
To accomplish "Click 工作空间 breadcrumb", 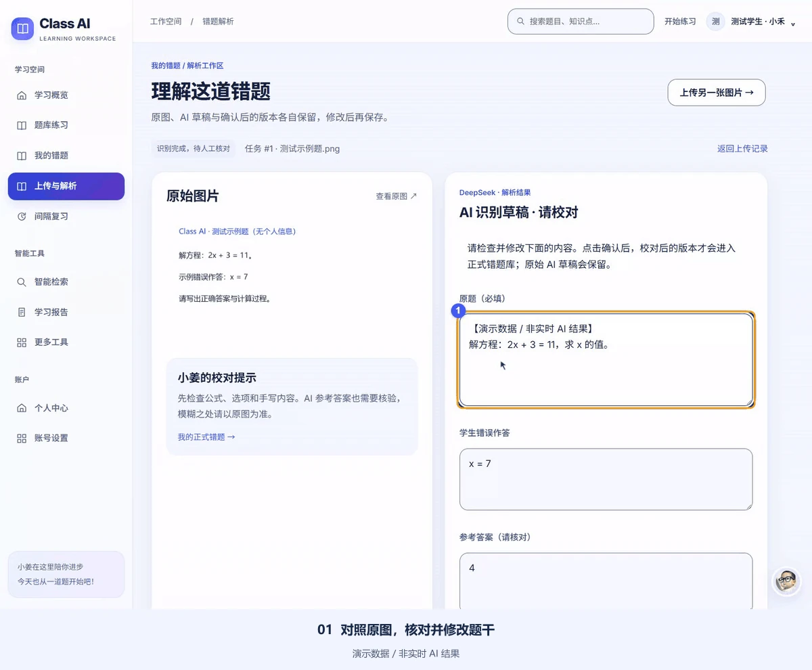I will (x=166, y=22).
